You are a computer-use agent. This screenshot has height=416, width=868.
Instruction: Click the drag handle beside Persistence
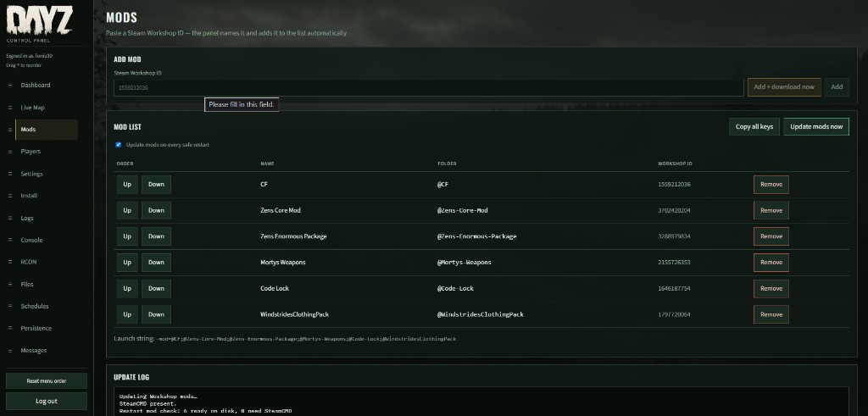pos(10,328)
